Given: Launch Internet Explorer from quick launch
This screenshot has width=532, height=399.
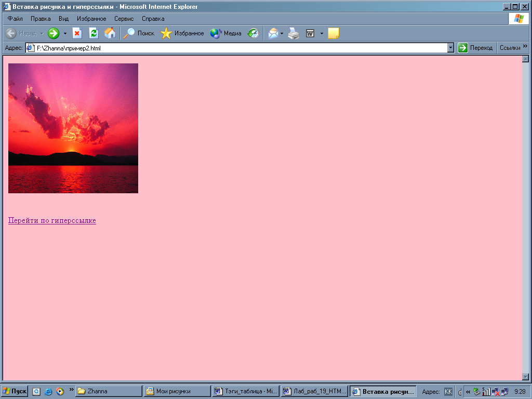Looking at the screenshot, I should (48, 392).
